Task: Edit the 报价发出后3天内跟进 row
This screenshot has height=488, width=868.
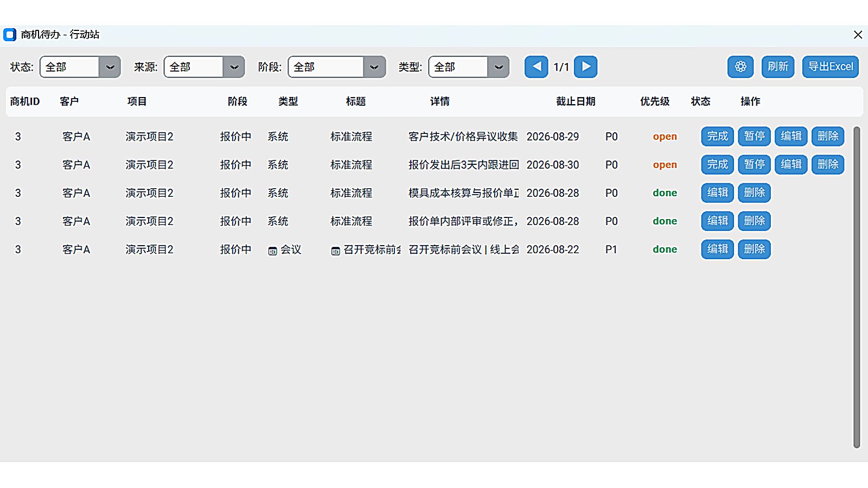Action: click(x=792, y=164)
